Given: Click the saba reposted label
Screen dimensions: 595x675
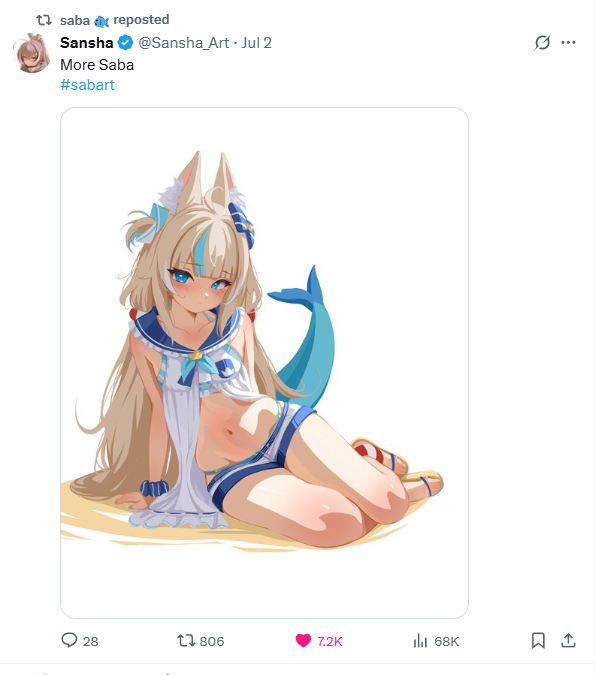Looking at the screenshot, I should click(115, 20).
